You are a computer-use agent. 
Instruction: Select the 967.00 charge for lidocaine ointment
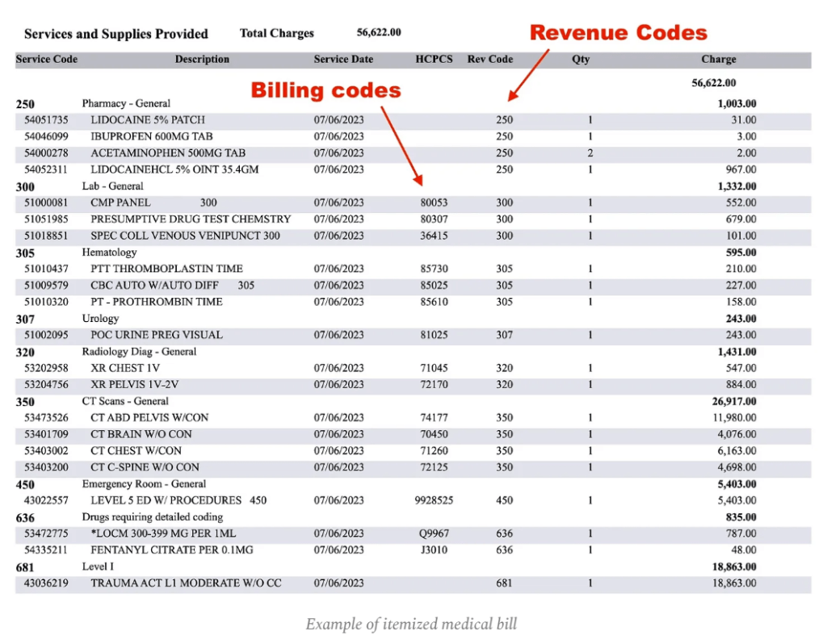[741, 169]
